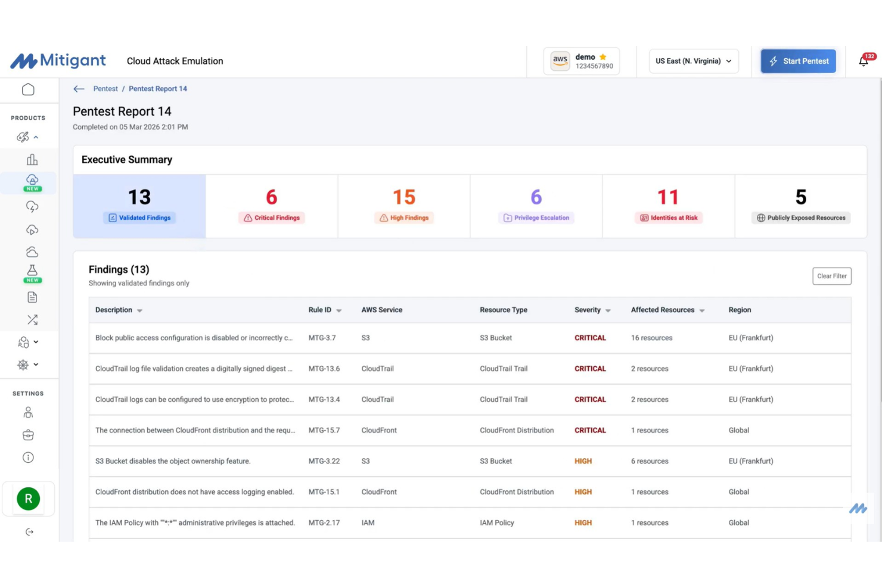Viewport: 882px width, 588px height.
Task: Open the briefcase icon under Settings
Action: point(28,435)
